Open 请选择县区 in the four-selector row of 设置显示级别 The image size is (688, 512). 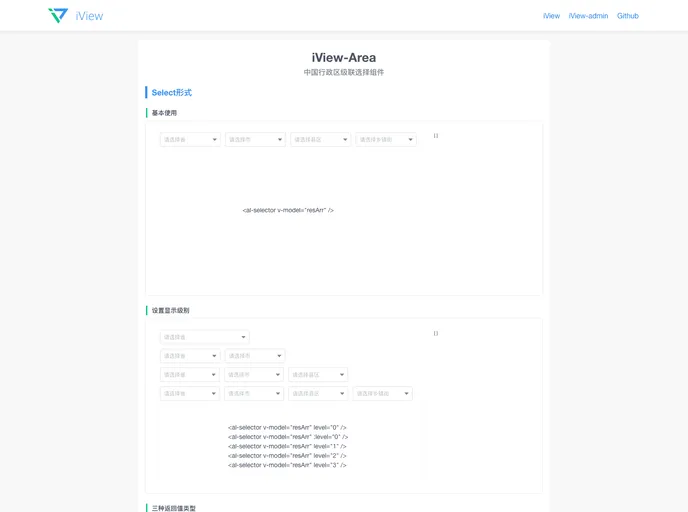318,394
